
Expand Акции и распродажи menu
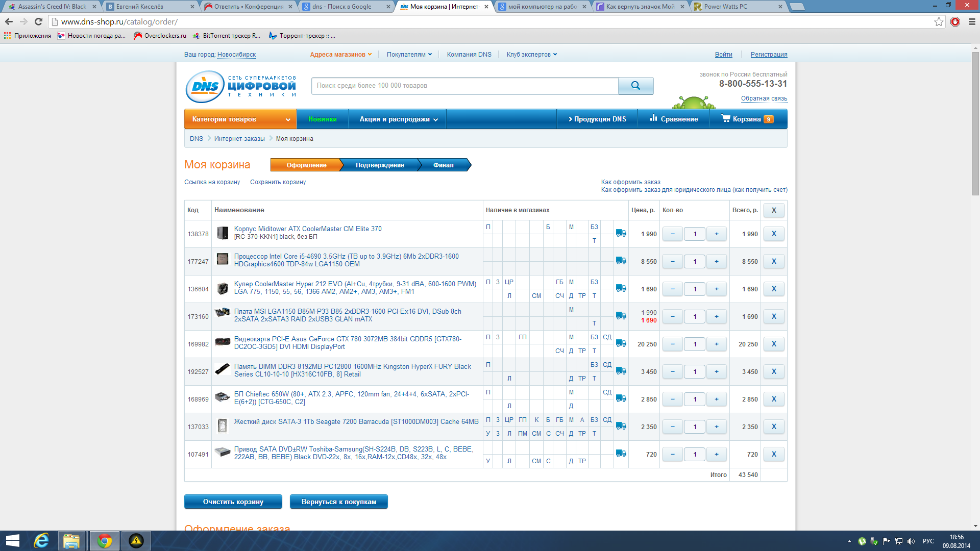click(398, 119)
